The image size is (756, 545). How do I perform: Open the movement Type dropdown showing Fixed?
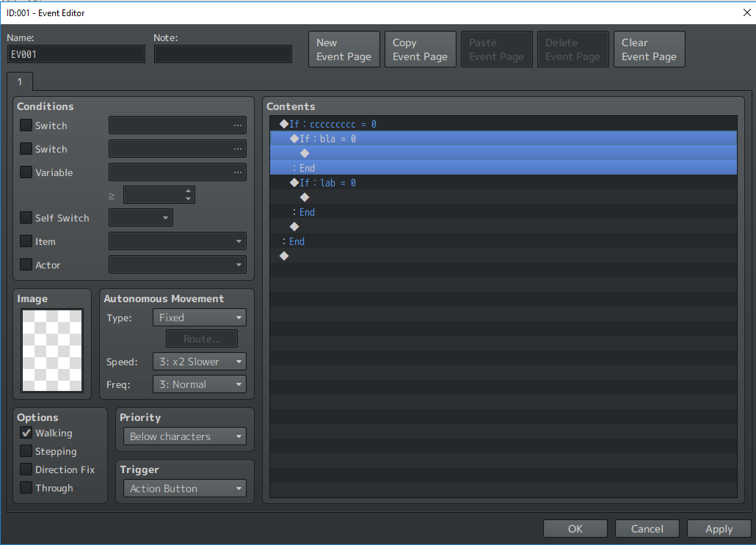coord(200,318)
